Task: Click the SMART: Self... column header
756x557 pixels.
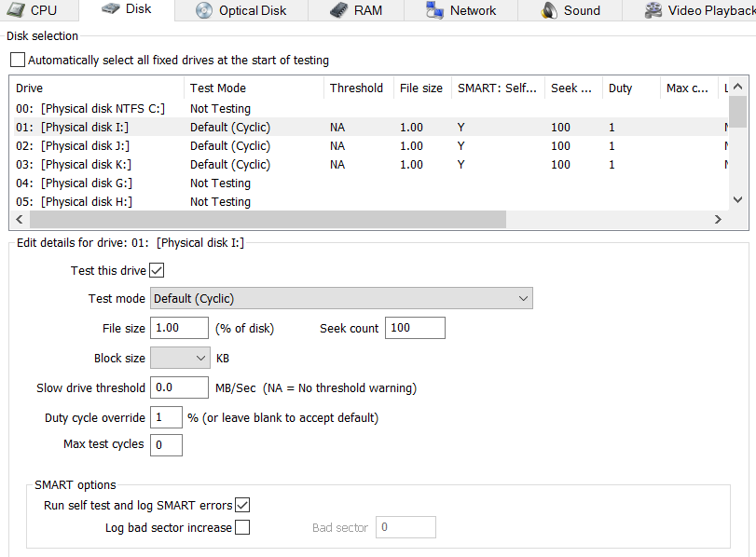Action: [x=498, y=88]
